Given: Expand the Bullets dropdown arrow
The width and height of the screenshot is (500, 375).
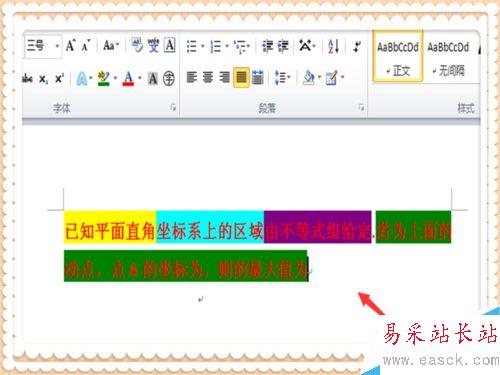Looking at the screenshot, I should point(202,46).
